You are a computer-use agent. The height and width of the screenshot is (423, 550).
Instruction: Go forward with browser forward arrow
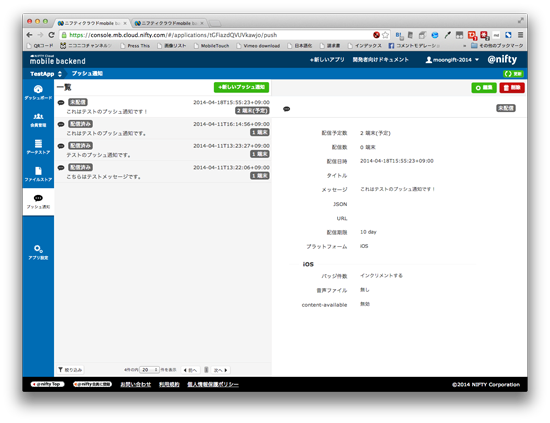[x=40, y=35]
